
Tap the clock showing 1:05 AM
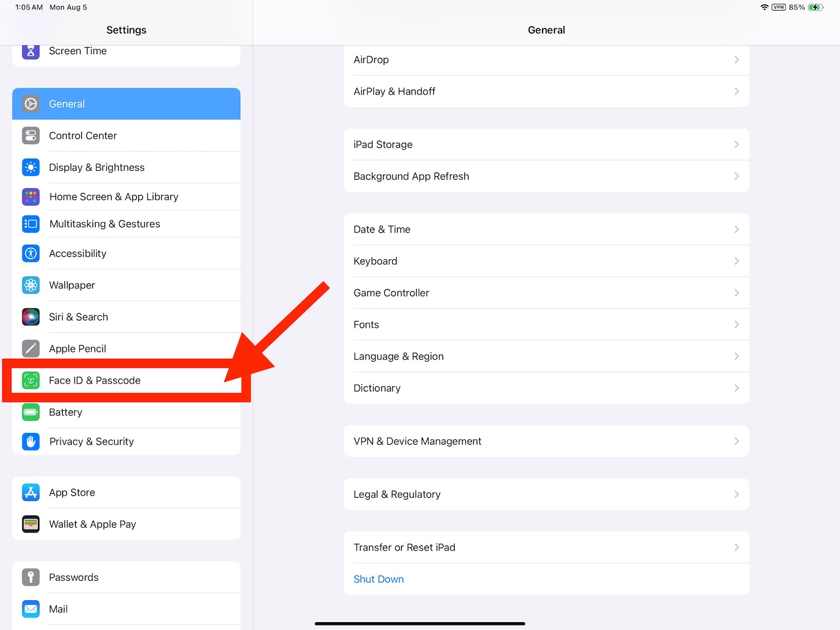coord(29,7)
